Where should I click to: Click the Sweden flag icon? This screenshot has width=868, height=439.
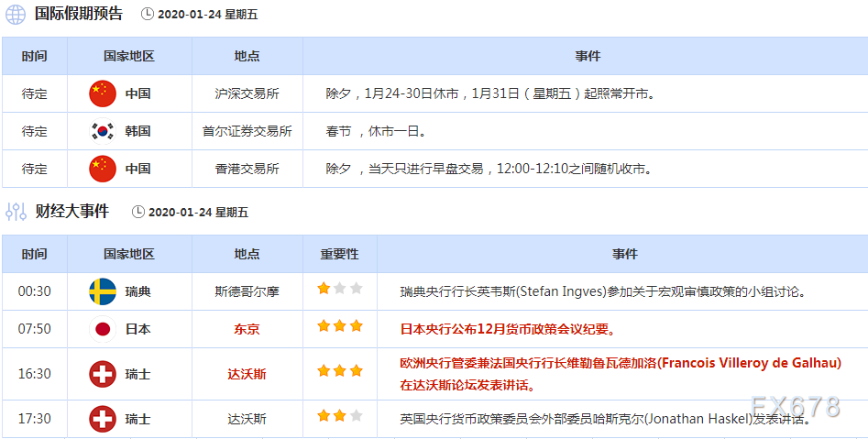(x=103, y=291)
